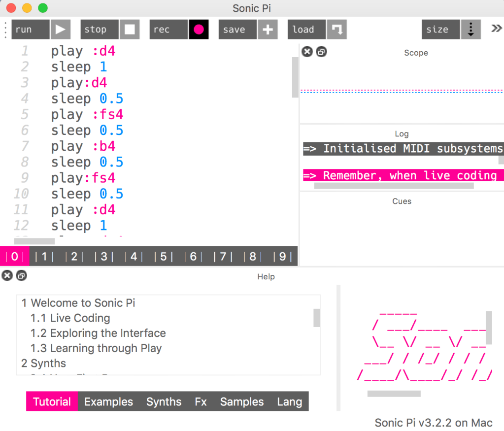The image size is (504, 431).
Task: Click the code editor vertical scrollbar
Action: 295,77
